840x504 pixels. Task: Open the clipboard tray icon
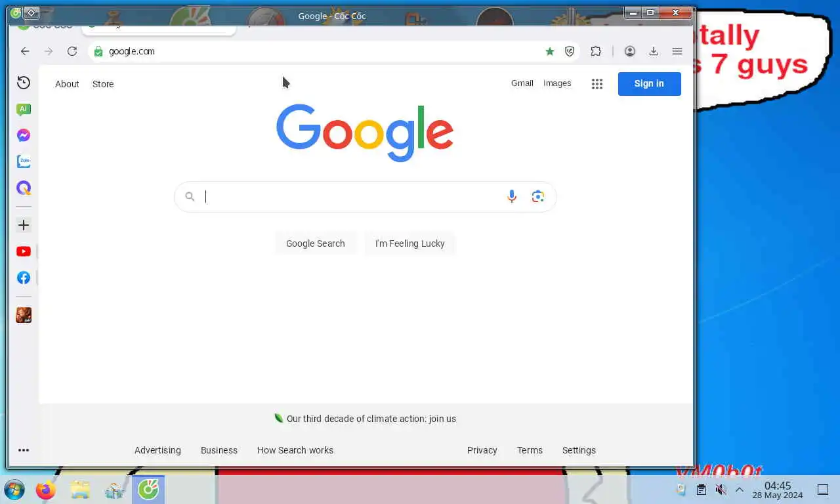coord(702,490)
